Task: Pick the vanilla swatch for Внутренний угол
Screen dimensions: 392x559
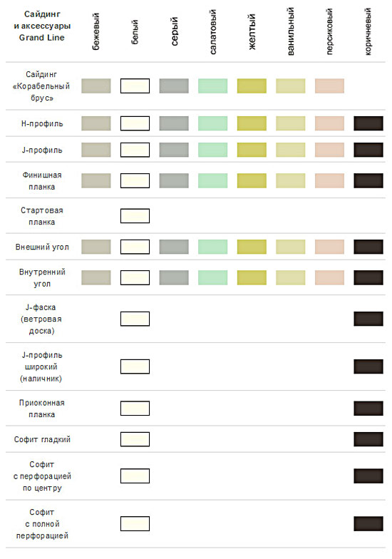Action: 291,277
